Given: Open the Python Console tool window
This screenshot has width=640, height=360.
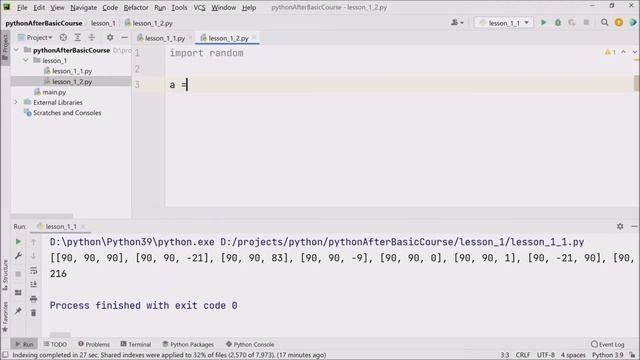Looking at the screenshot, I should click(250, 344).
